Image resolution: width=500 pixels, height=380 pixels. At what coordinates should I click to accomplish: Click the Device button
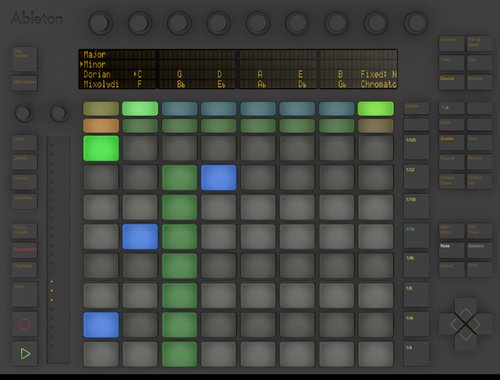[451, 82]
